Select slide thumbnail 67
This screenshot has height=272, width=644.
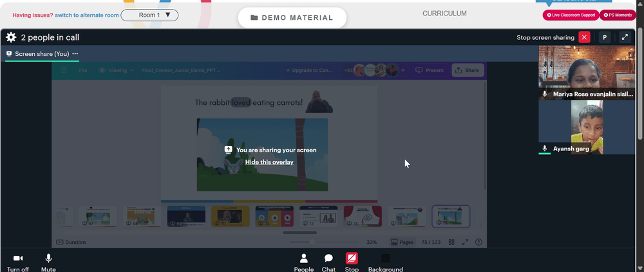click(x=98, y=216)
